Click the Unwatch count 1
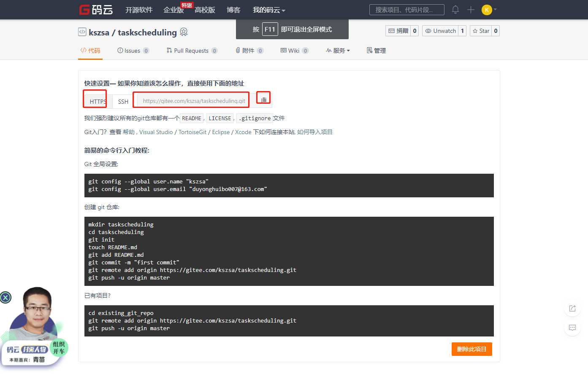The width and height of the screenshot is (588, 374). tap(462, 31)
